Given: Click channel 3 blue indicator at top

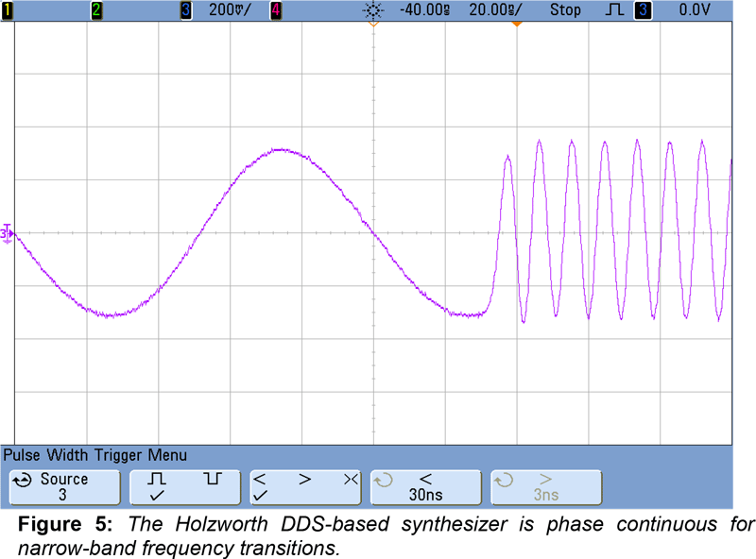Looking at the screenshot, I should pyautogui.click(x=185, y=9).
